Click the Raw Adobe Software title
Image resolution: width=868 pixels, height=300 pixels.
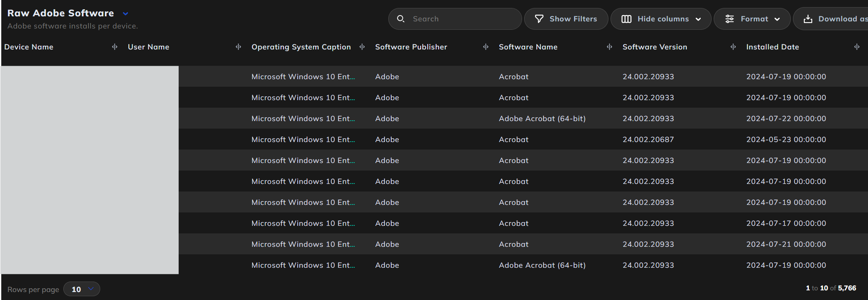point(61,13)
